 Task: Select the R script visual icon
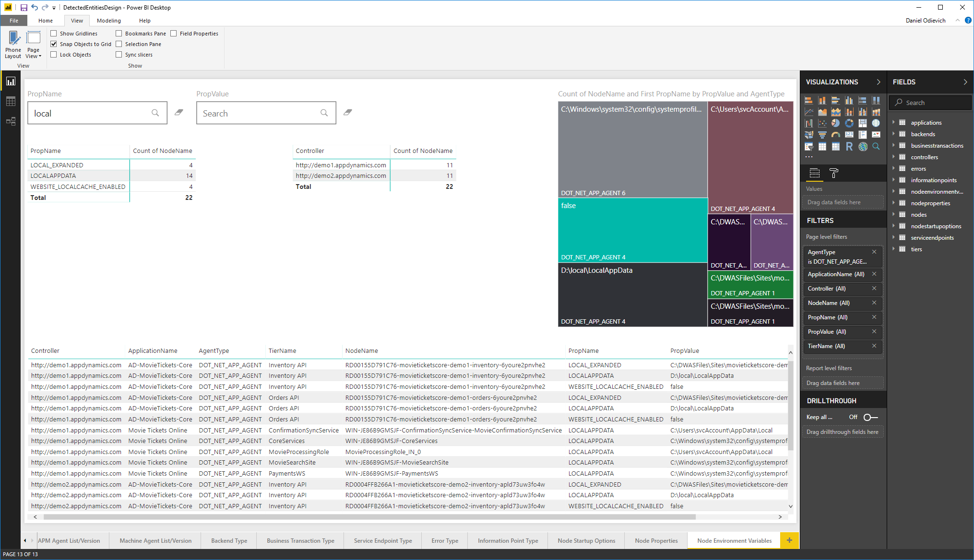(x=849, y=146)
